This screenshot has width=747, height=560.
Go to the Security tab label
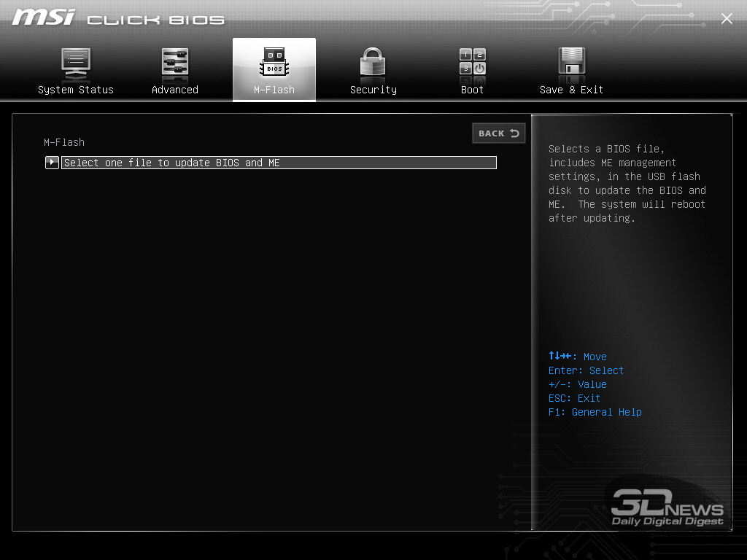click(373, 90)
